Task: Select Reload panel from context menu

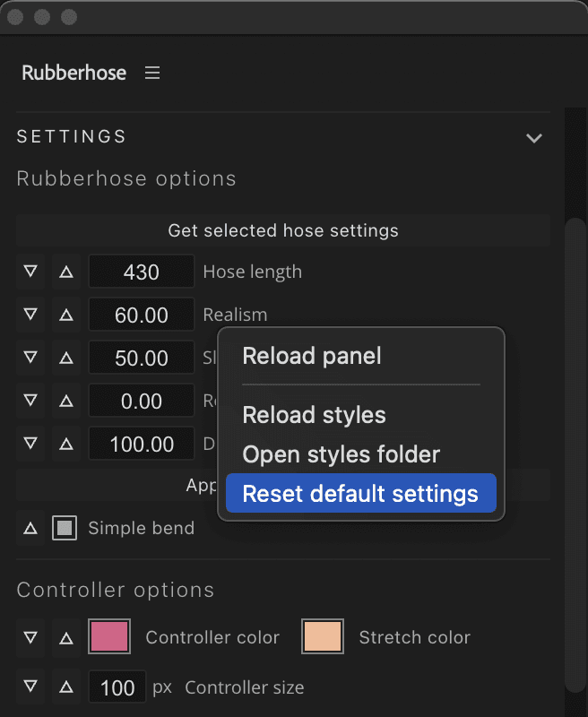Action: 312,356
